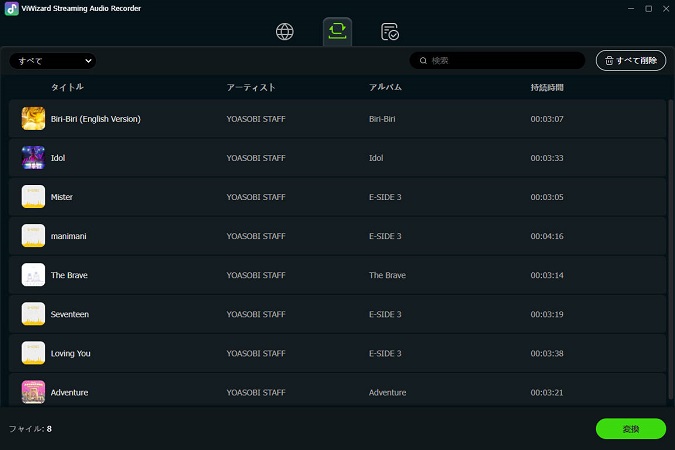Select the Loving You track title
675x450 pixels.
(x=71, y=354)
